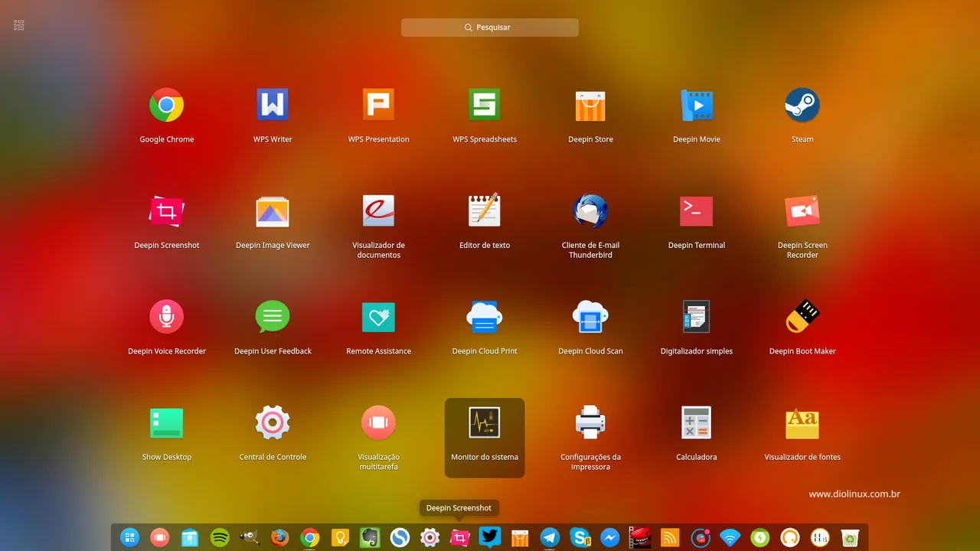Open the Trash in the dock
Screen dimensions: 980x551
(x=850, y=538)
